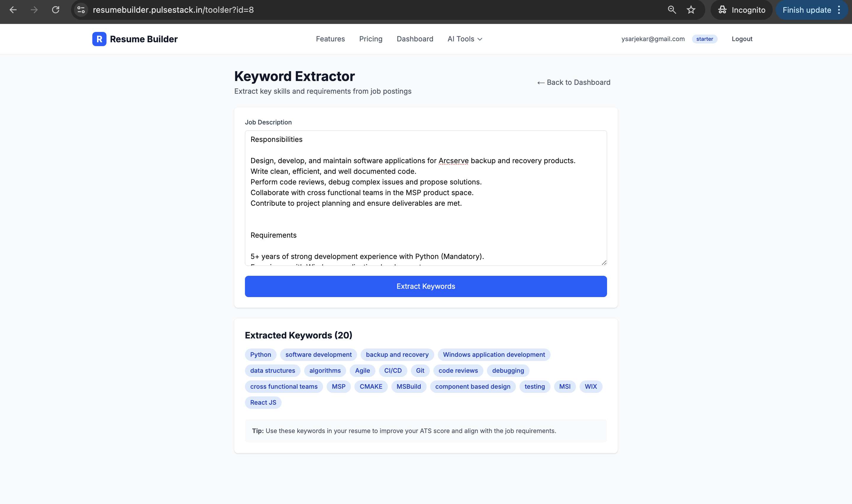Screen dimensions: 852x504
Task: Go to Dashboard nav item
Action: [x=415, y=39]
